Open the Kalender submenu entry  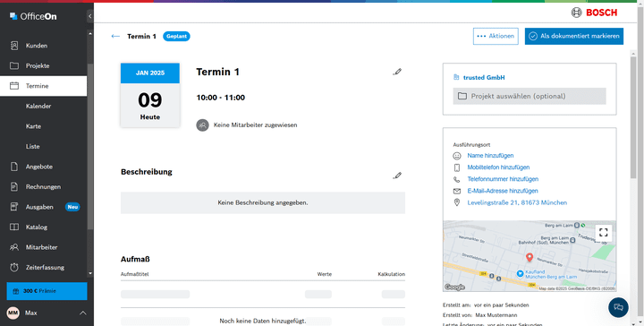coord(38,106)
